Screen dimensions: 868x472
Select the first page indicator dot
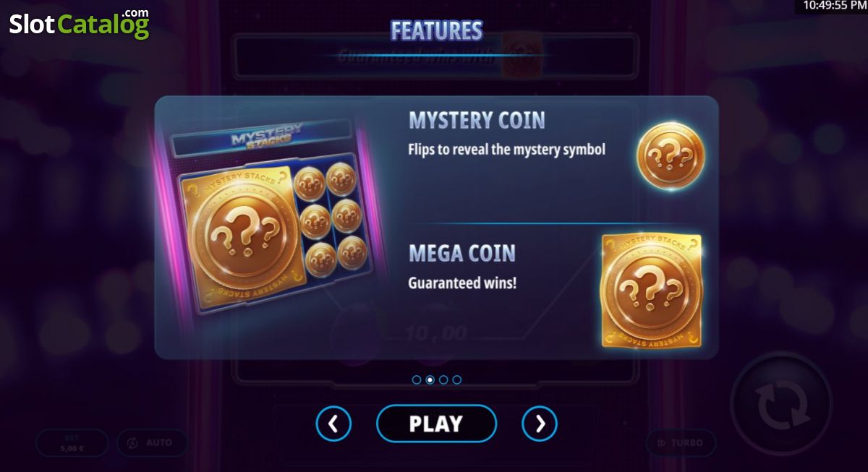[x=417, y=379]
